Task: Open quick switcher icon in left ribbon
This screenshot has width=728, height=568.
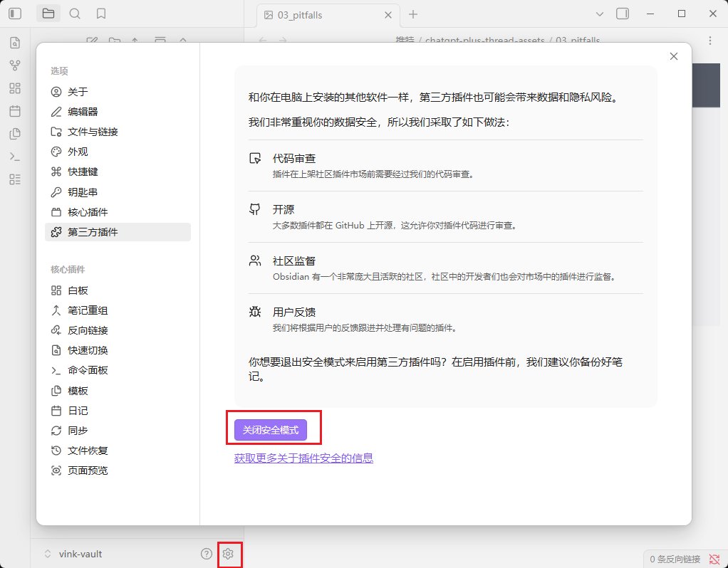Action: coord(15,43)
